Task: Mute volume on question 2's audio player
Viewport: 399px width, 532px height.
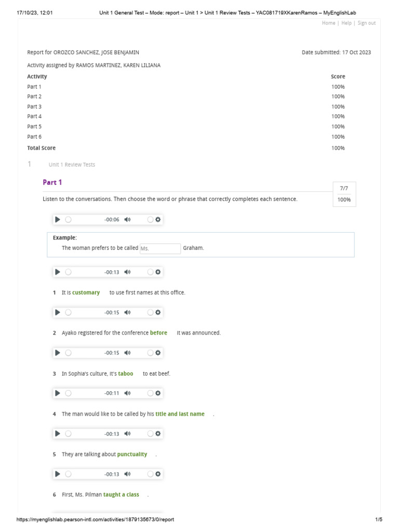Action: pos(127,312)
